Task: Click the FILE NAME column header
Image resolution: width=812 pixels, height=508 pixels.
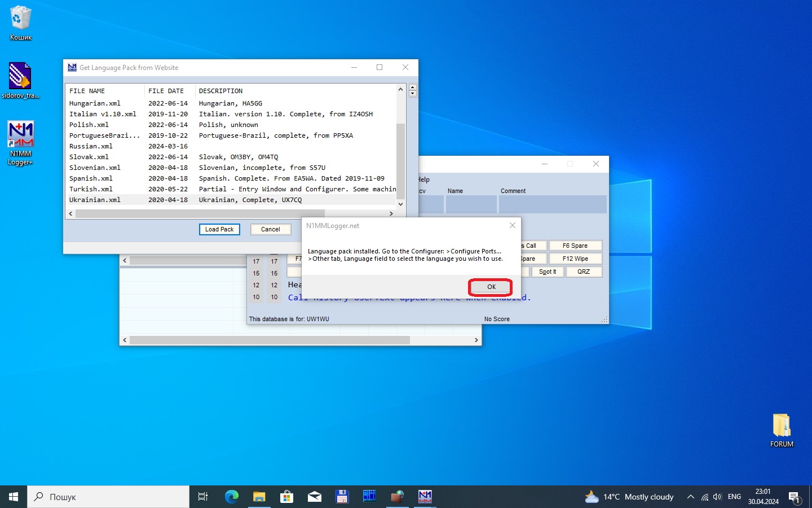Action: 105,91
